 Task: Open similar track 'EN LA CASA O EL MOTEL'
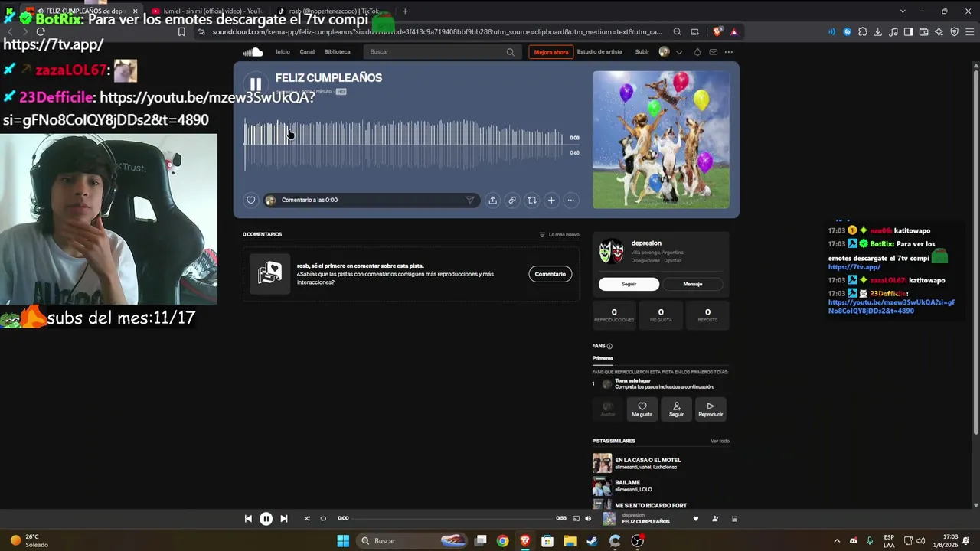click(648, 461)
